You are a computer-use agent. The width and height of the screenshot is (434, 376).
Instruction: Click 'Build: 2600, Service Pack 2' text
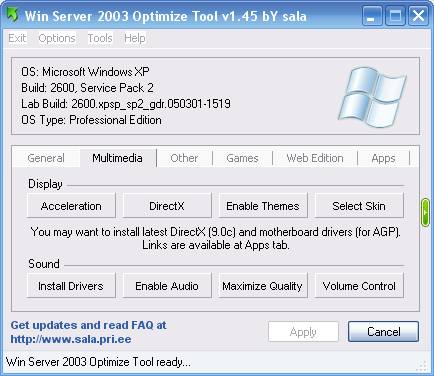click(x=87, y=88)
